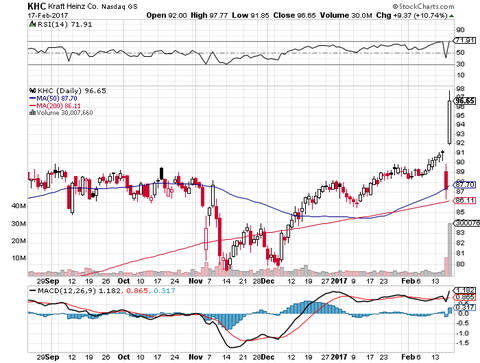
Task: Click the 93 price axis label
Action: [x=460, y=134]
